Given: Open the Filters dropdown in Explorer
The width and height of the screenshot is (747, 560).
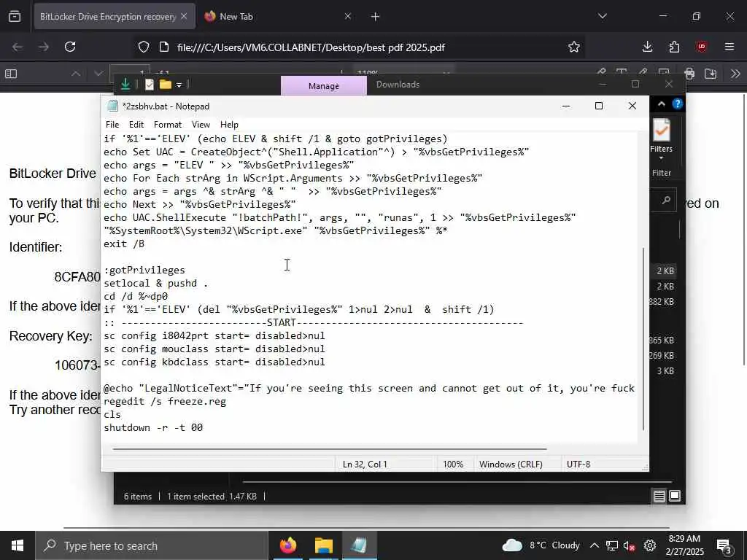Looking at the screenshot, I should click(661, 138).
